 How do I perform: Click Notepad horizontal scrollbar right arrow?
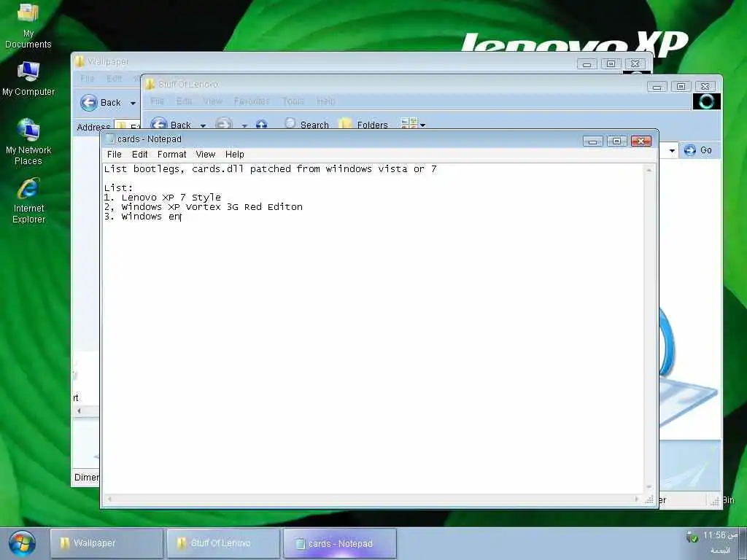tap(637, 499)
